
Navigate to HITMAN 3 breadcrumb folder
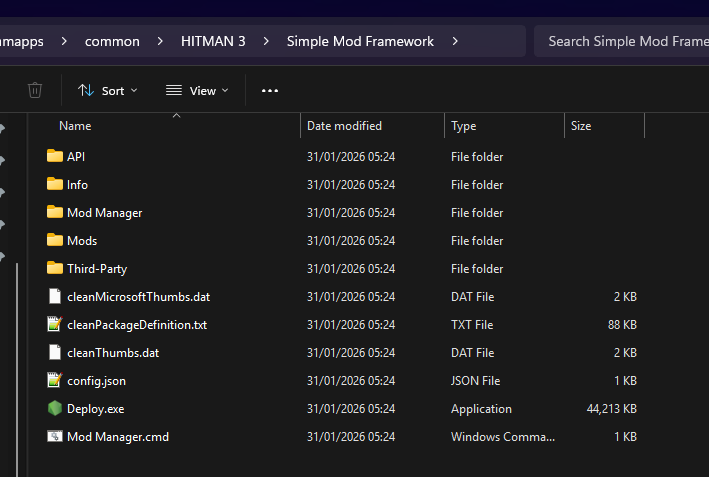tap(212, 41)
